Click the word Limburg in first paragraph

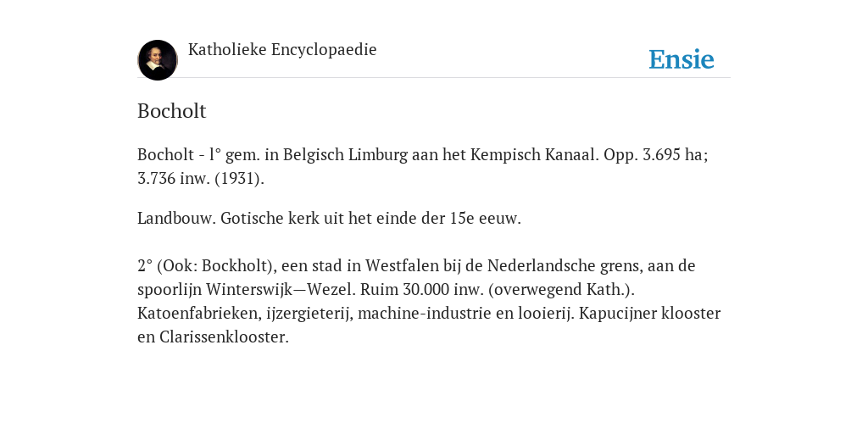pos(377,155)
